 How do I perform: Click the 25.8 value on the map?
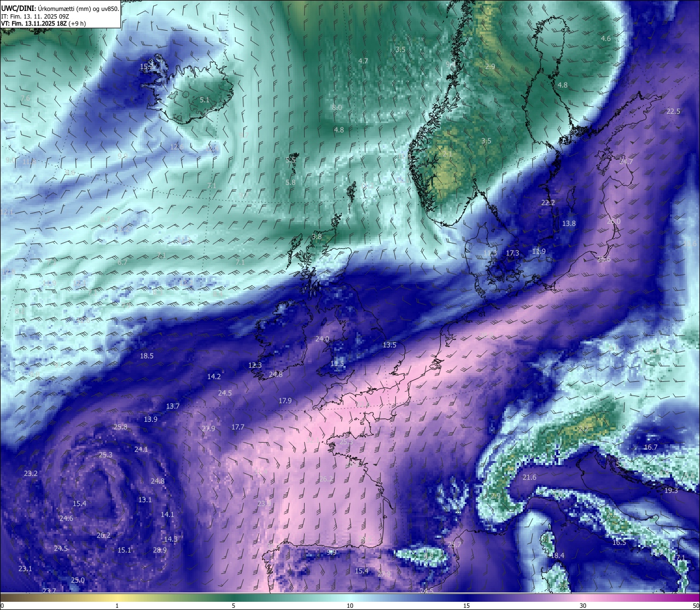pos(120,427)
